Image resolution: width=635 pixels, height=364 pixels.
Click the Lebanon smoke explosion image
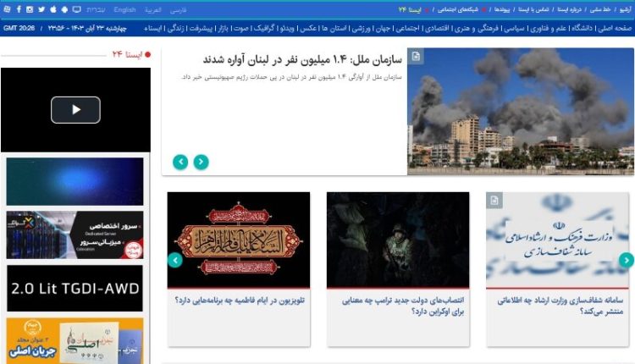(x=521, y=112)
